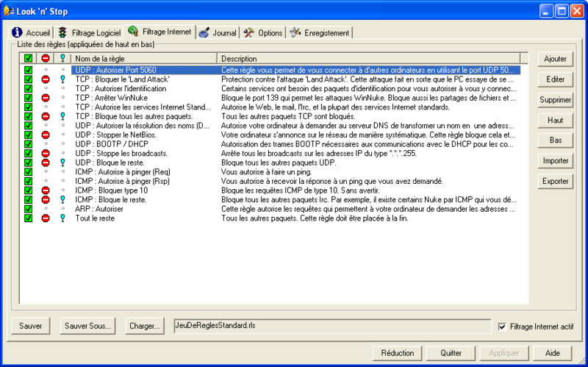Open the Journal tab
This screenshot has height=367, width=588.
pos(218,32)
